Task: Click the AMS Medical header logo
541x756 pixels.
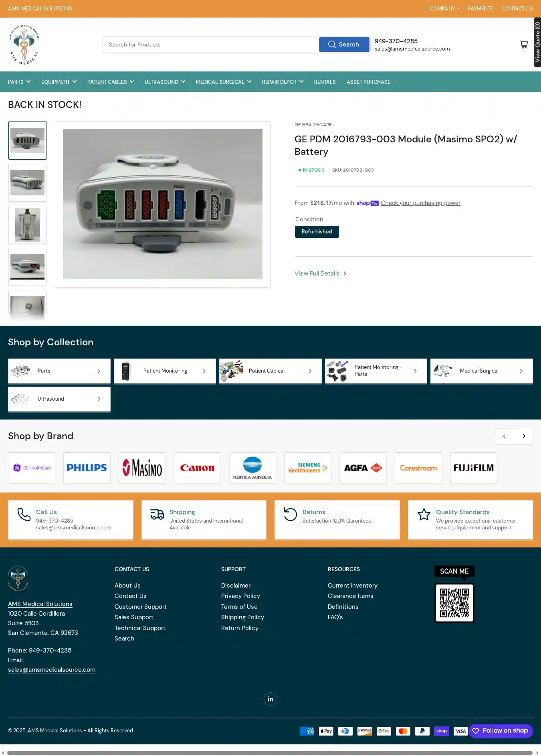Action: (x=24, y=45)
